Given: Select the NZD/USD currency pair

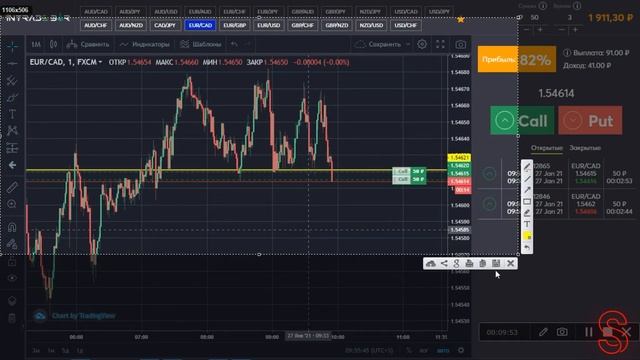Looking at the screenshot, I should coord(371,25).
